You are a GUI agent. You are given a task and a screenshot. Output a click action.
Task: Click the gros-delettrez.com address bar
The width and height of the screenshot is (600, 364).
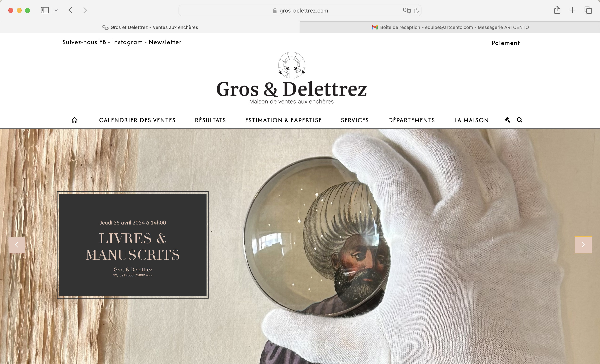point(300,10)
